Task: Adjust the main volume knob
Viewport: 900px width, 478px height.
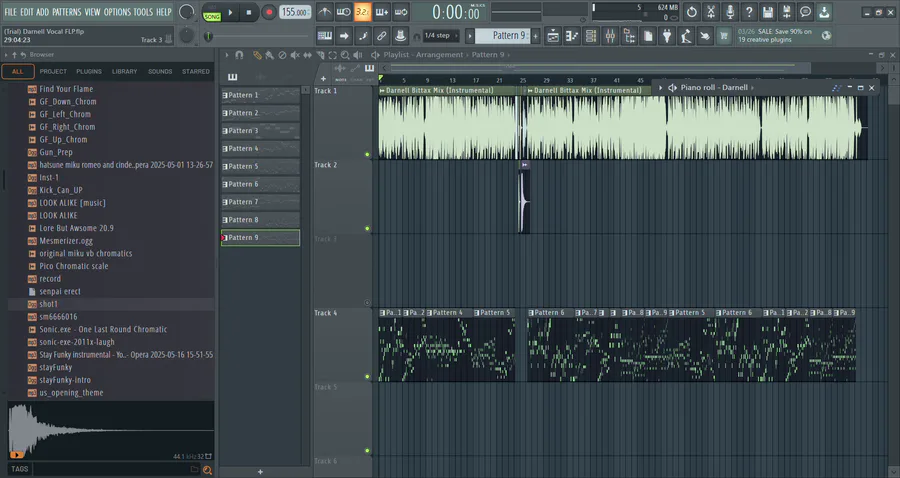Action: [x=187, y=12]
